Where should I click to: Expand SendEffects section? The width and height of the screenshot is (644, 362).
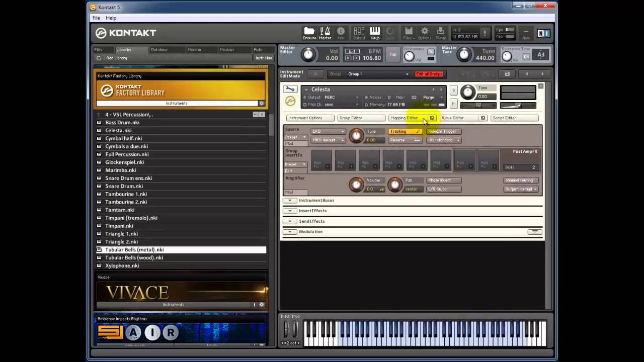point(290,221)
